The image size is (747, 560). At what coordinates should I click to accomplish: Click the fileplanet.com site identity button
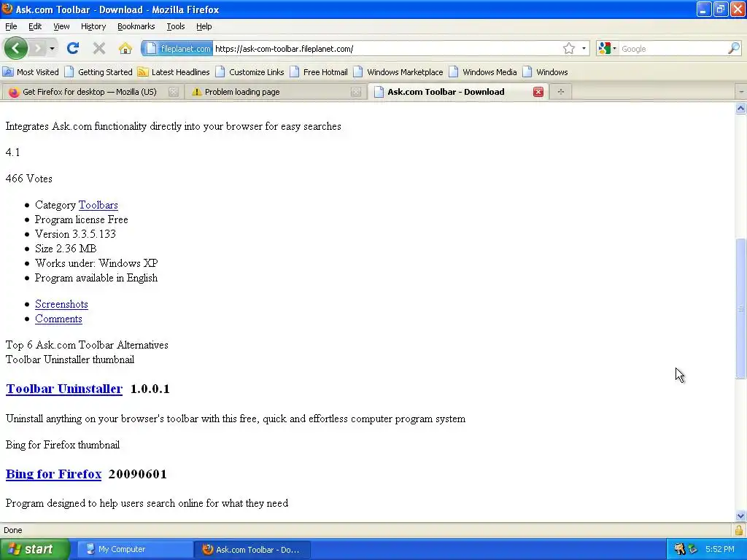177,49
